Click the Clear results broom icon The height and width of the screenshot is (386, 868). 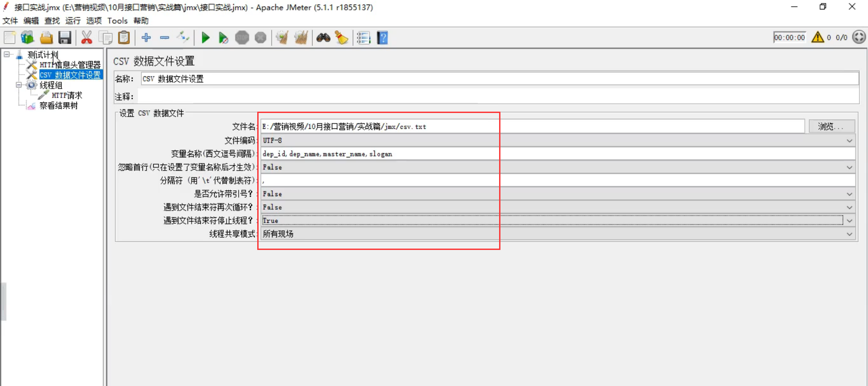click(x=283, y=38)
